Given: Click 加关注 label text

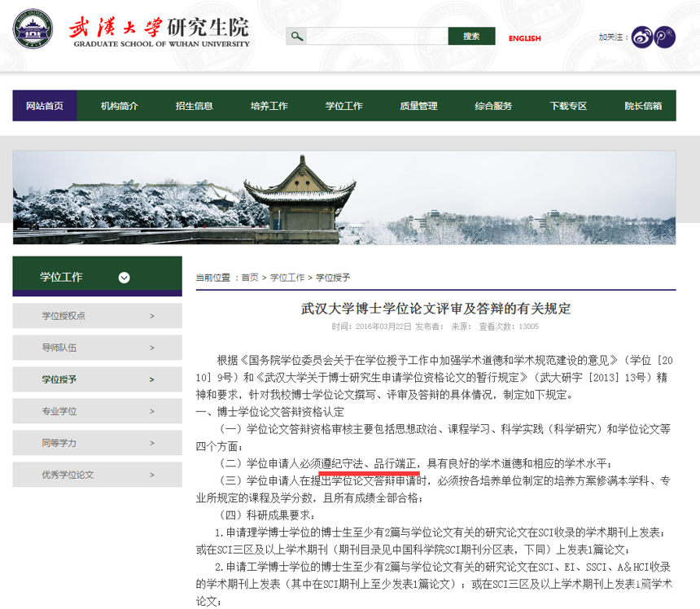Looking at the screenshot, I should (x=610, y=37).
